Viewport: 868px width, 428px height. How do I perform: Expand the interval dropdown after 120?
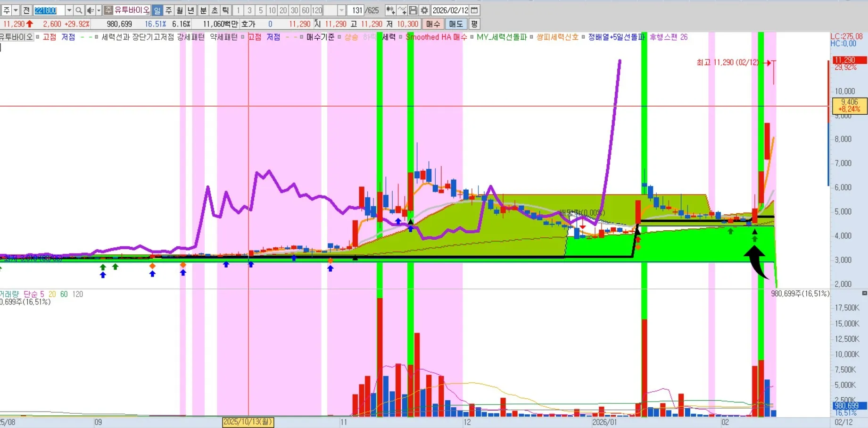coord(342,10)
